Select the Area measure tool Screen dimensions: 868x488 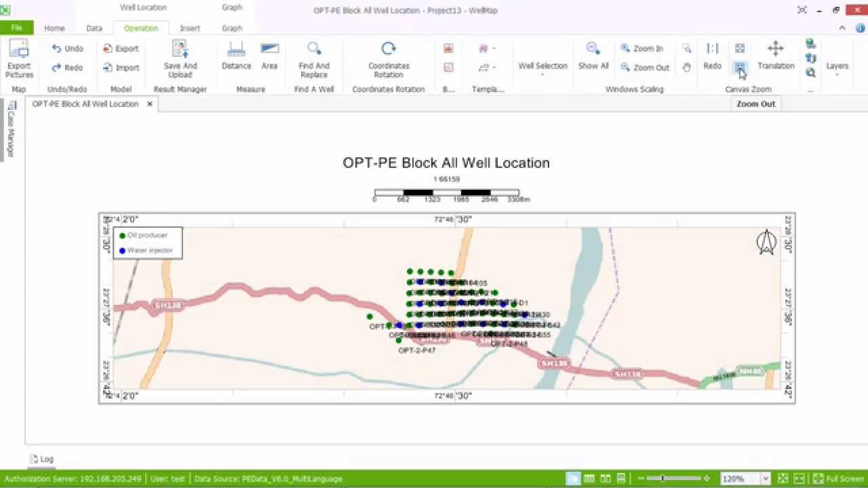(x=269, y=56)
